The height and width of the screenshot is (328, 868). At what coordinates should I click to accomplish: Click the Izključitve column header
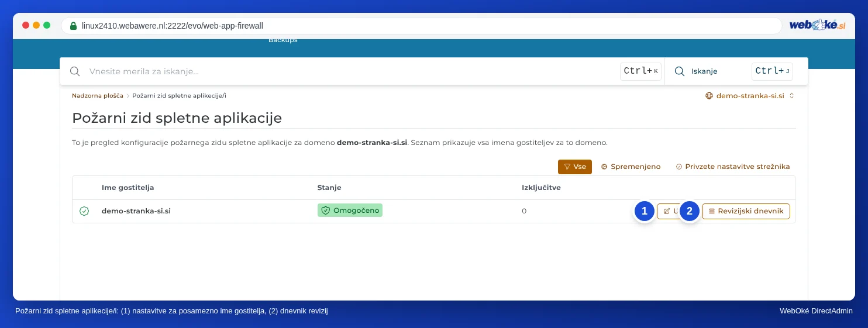[541, 188]
